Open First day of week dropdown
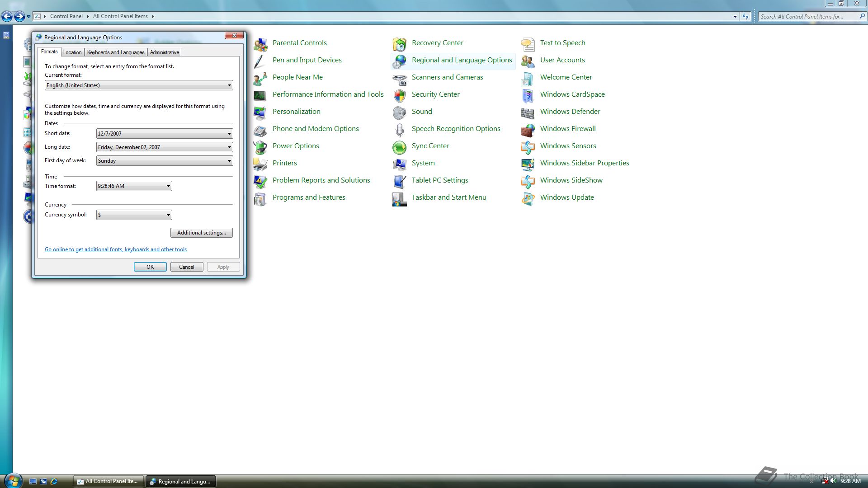This screenshot has height=488, width=868. [165, 160]
